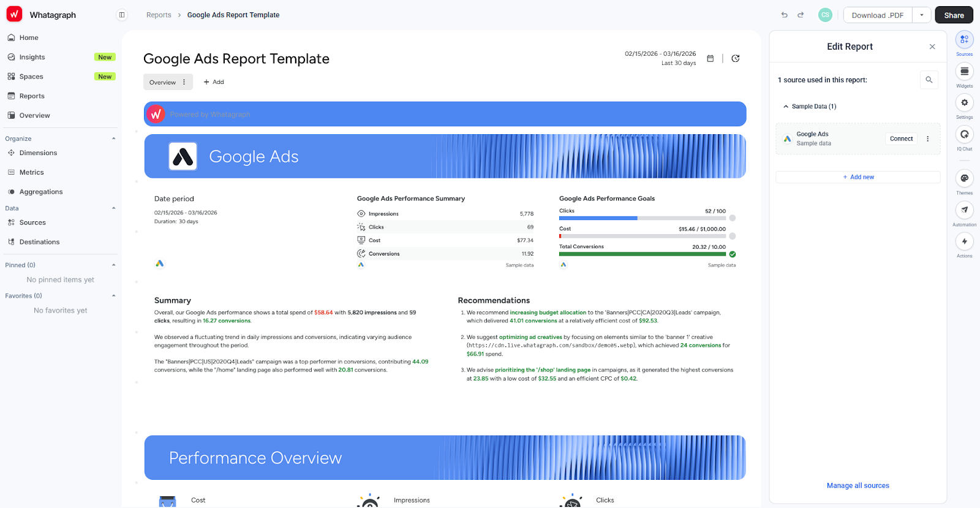Click the Download .PDF button

coord(878,15)
